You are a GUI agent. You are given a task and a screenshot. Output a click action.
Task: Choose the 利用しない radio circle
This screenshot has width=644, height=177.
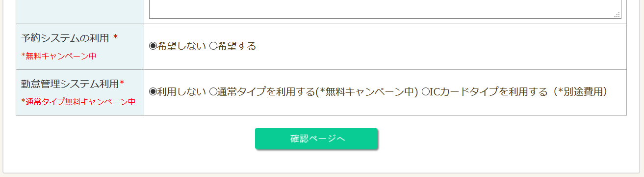153,91
